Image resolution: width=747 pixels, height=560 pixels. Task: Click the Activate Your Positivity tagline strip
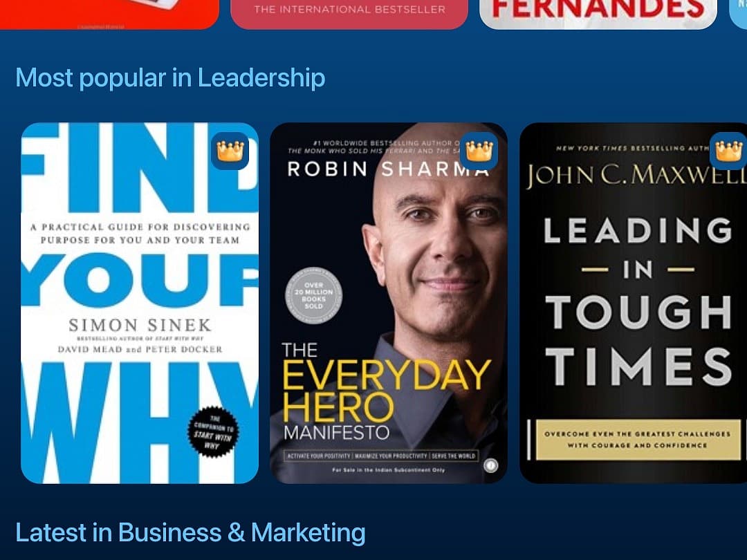381,456
